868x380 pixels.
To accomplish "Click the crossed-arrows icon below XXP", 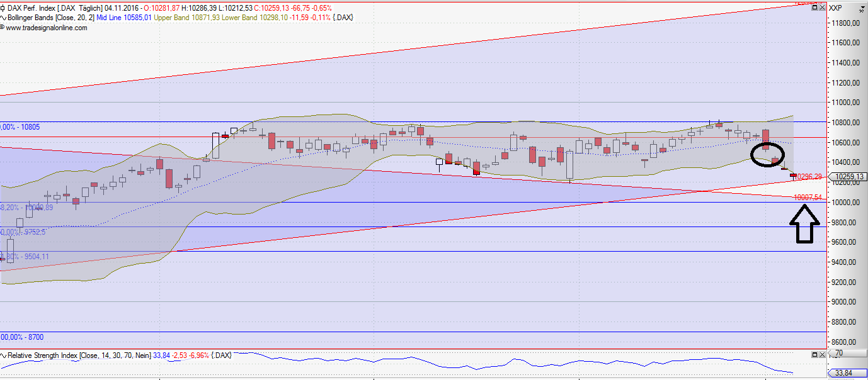I will [x=862, y=11].
